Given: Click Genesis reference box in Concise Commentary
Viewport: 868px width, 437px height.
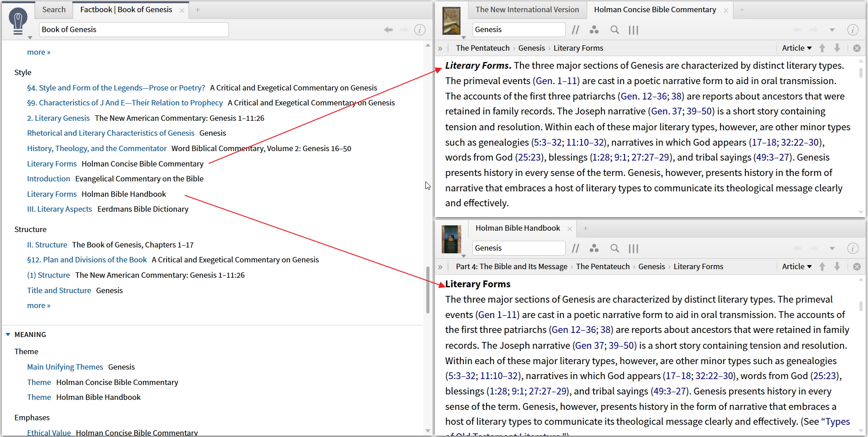Looking at the screenshot, I should point(519,29).
